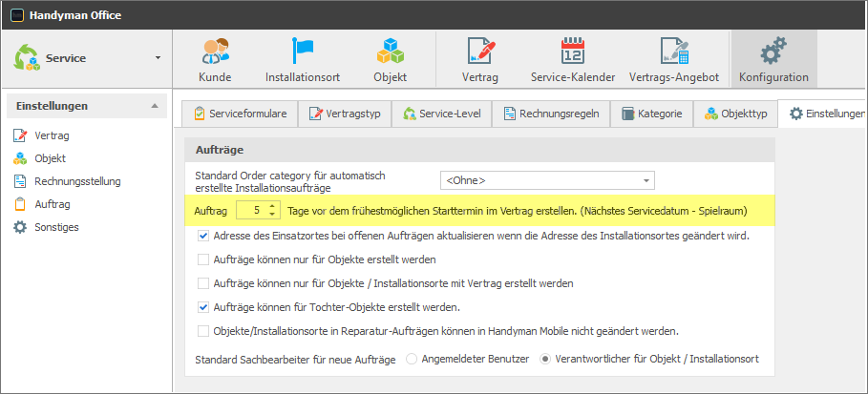
Task: Switch to the Rechnungsregeln tab
Action: tap(551, 114)
